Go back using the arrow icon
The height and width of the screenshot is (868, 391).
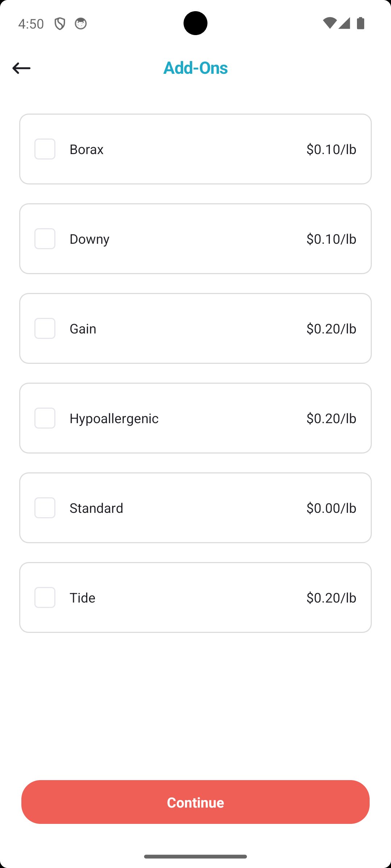click(x=21, y=68)
